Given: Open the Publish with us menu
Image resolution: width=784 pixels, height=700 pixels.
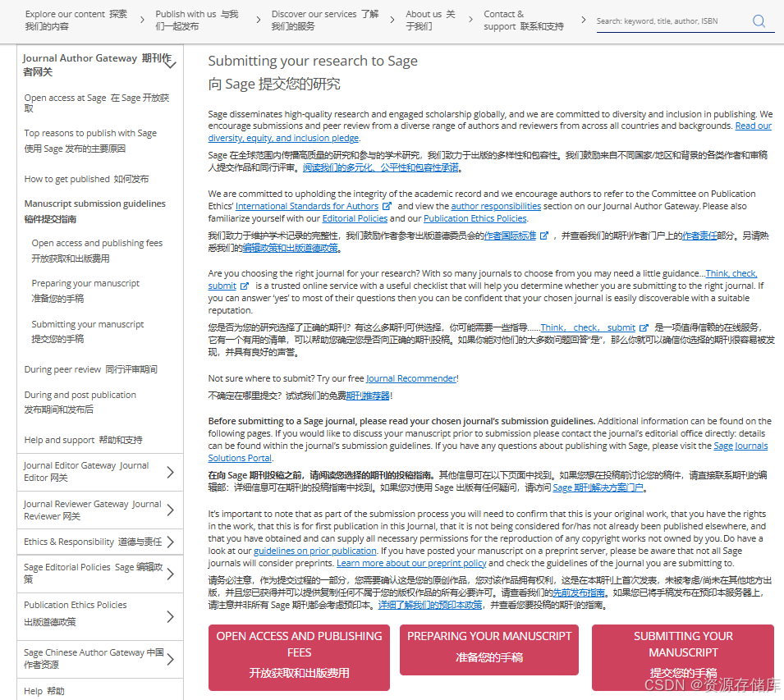Looking at the screenshot, I should [196, 20].
